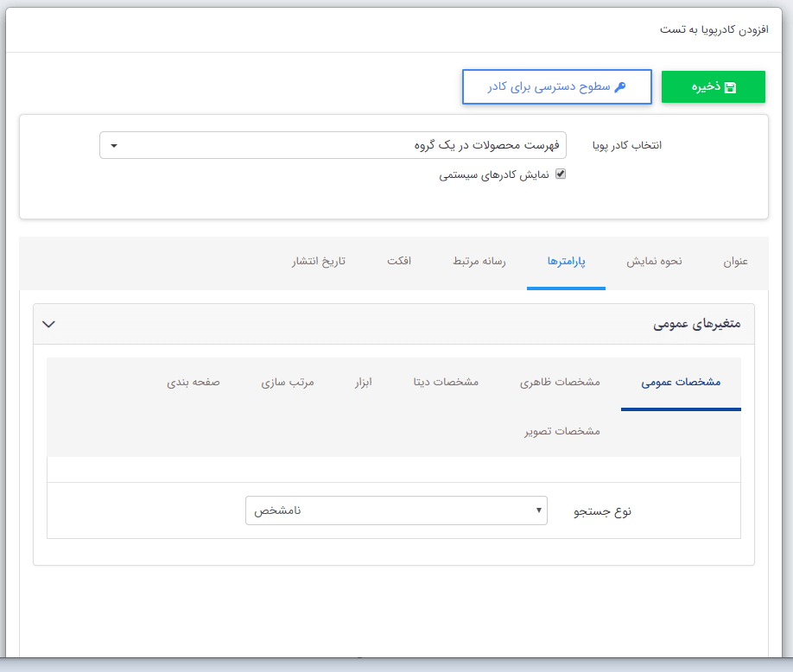Open the نوع جستجو dropdown showing نامشخص
793x672 pixels.
point(396,510)
